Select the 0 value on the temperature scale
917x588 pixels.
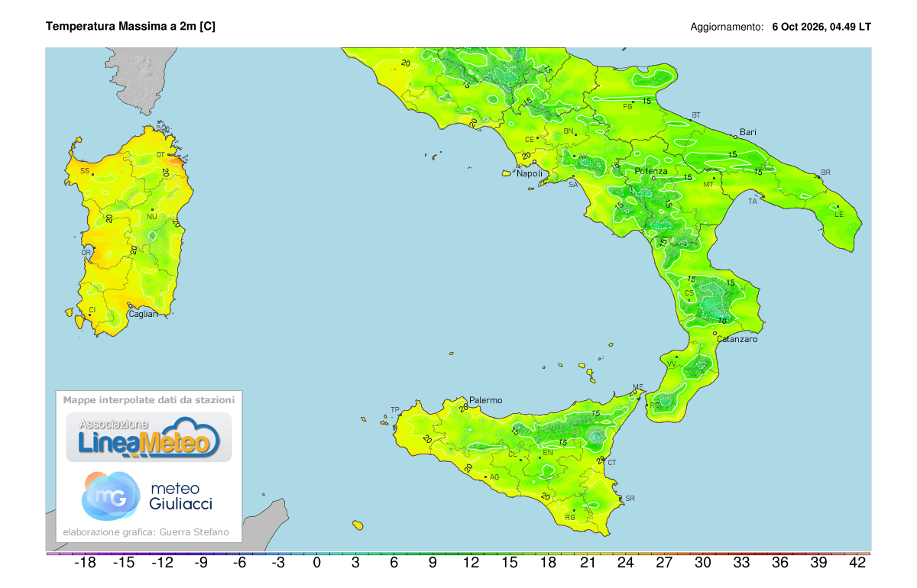click(x=316, y=564)
